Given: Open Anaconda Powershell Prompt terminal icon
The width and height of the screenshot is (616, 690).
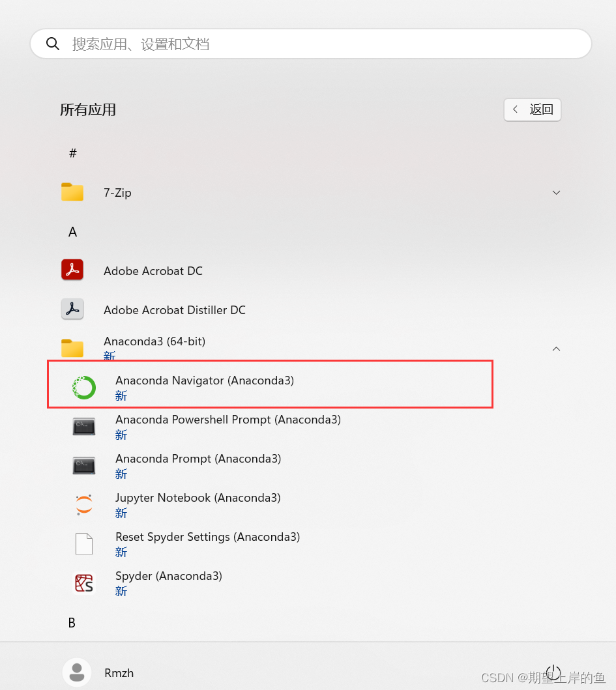Looking at the screenshot, I should click(83, 426).
